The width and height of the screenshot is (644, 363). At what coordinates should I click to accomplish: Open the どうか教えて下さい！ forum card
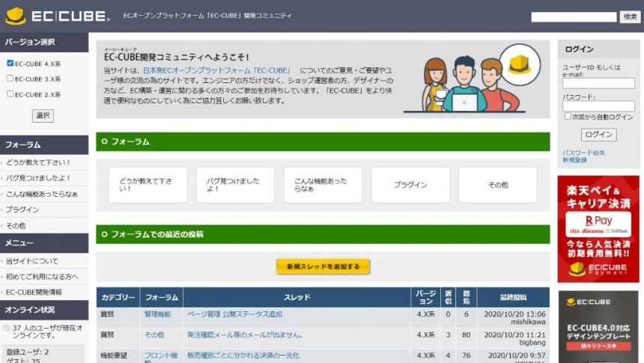pyautogui.click(x=148, y=185)
